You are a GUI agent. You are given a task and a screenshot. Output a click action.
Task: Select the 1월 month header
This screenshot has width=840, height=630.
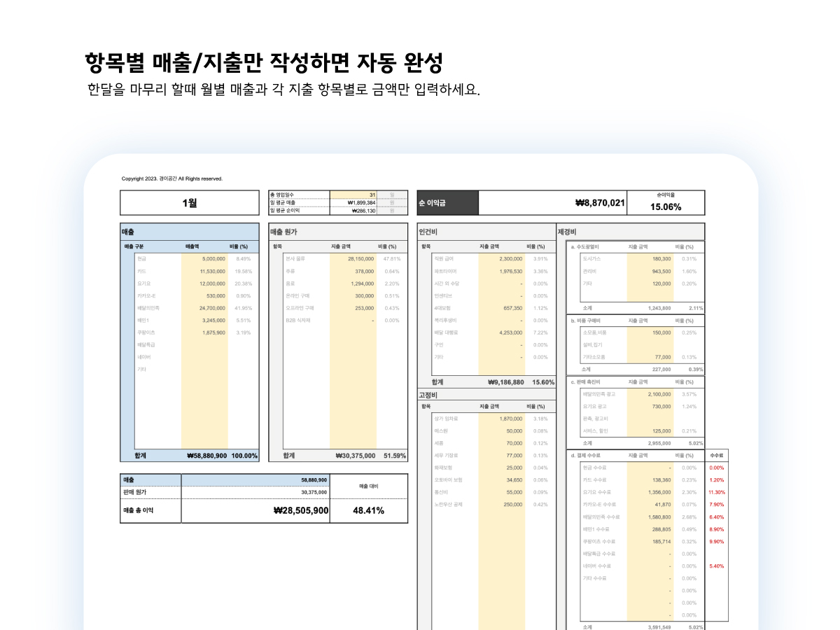[x=190, y=202]
